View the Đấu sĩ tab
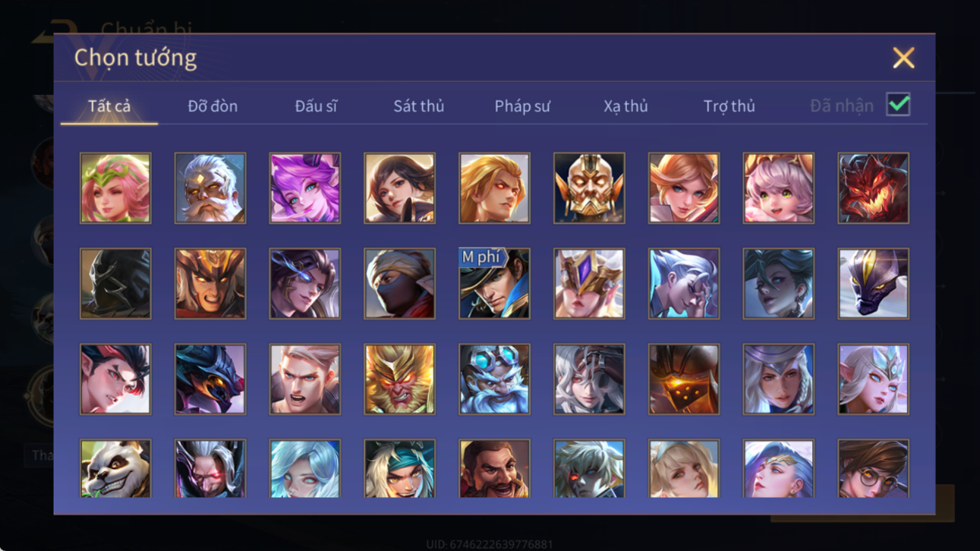Image resolution: width=980 pixels, height=551 pixels. click(x=316, y=106)
